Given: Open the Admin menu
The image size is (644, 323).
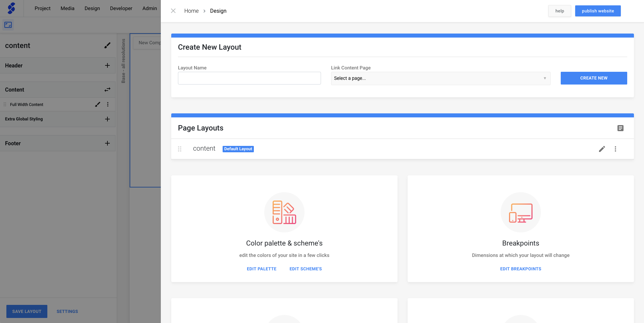Looking at the screenshot, I should (150, 8).
